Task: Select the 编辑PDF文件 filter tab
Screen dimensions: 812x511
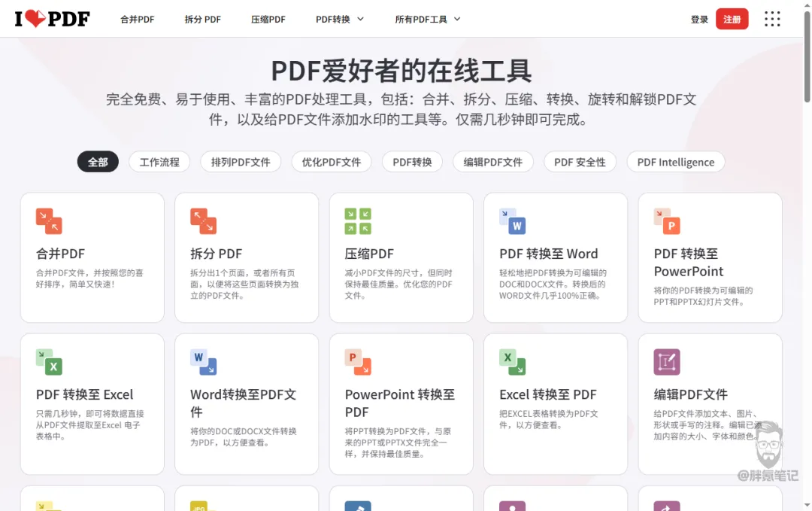Action: coord(493,163)
